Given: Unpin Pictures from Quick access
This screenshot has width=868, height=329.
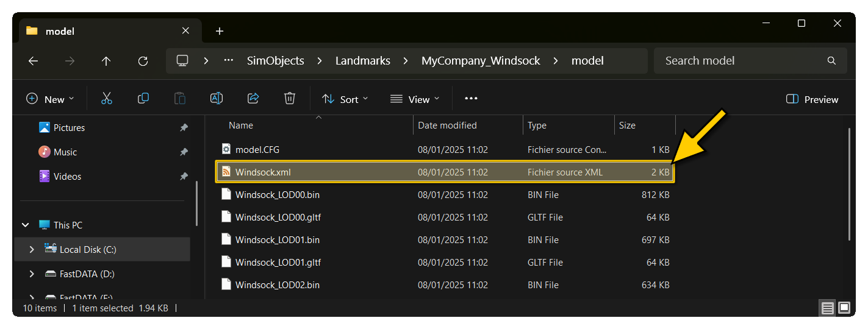Looking at the screenshot, I should 184,128.
